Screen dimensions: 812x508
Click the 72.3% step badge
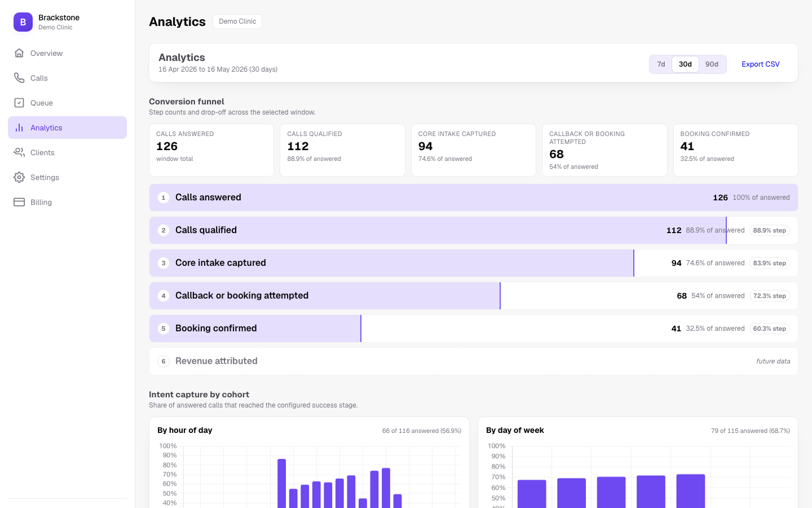770,296
